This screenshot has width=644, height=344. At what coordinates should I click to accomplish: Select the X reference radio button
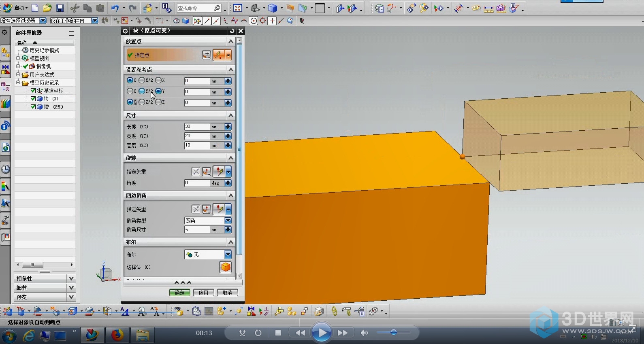(x=158, y=81)
